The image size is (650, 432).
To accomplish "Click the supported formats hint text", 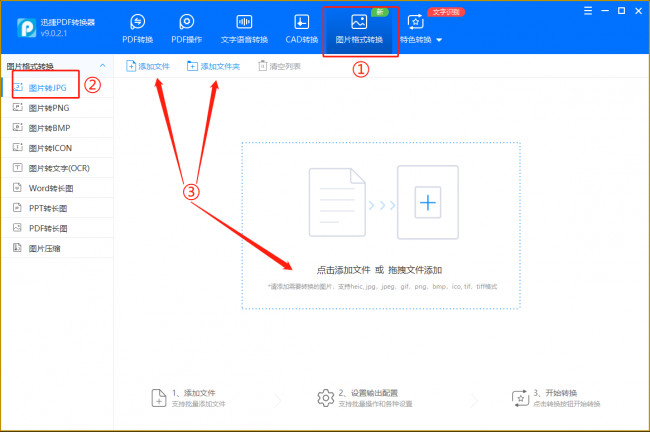I will [382, 286].
